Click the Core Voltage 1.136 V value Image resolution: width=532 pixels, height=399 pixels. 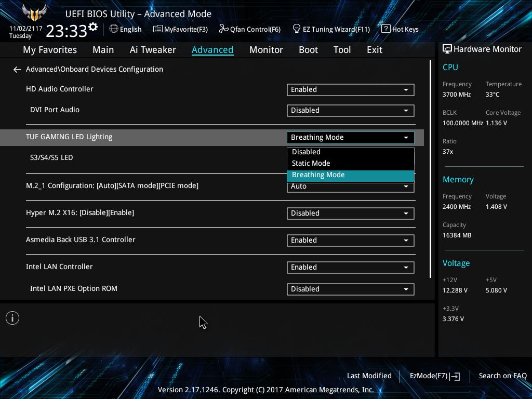tap(496, 123)
